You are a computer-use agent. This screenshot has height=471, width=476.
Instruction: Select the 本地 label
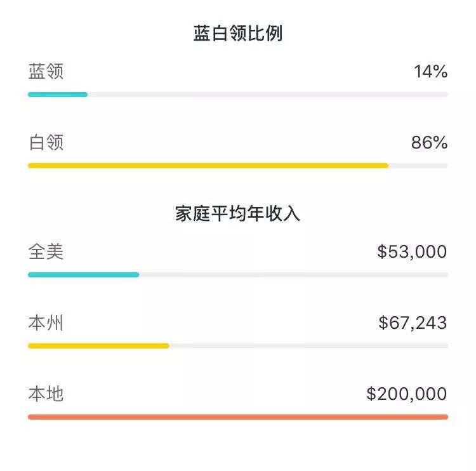(x=46, y=394)
